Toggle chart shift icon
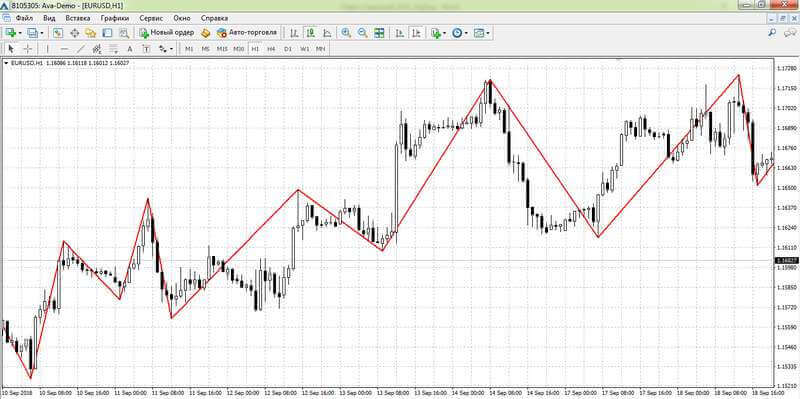The width and height of the screenshot is (800, 399). [x=416, y=33]
